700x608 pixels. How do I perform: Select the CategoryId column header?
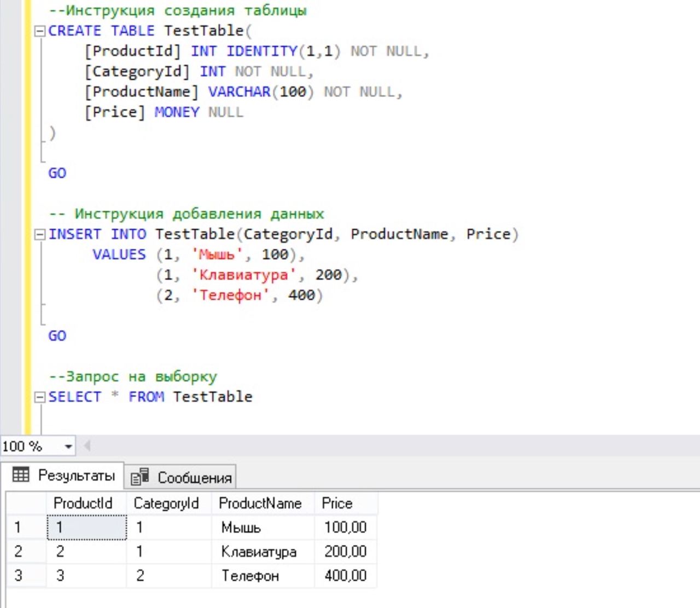click(166, 503)
